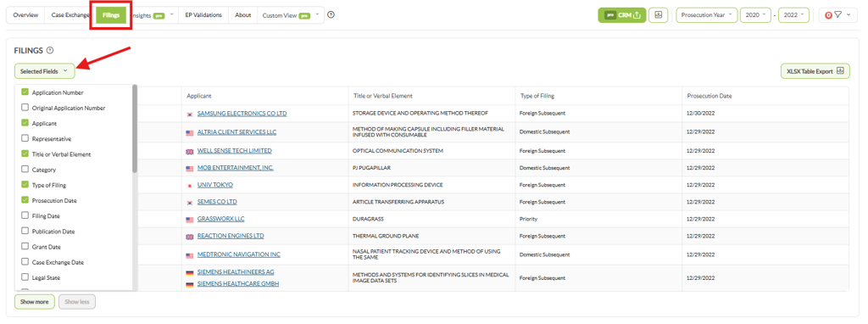The image size is (868, 324).
Task: Go to the EP Validations tab
Action: [203, 15]
